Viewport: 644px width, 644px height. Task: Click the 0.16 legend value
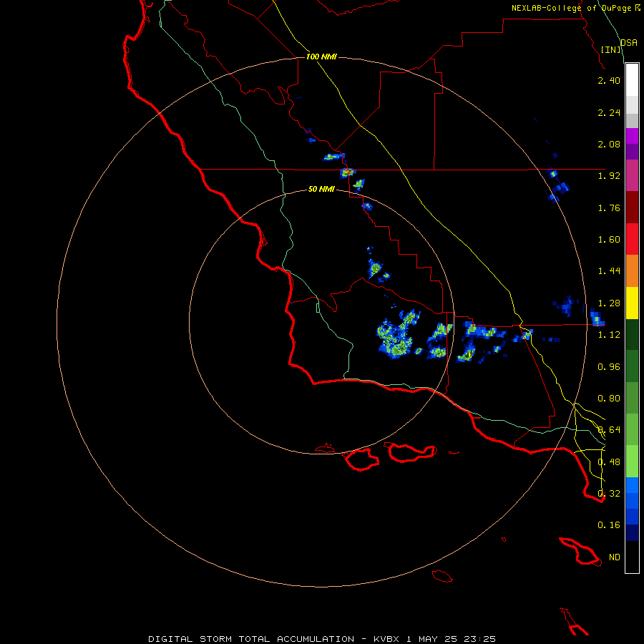609,525
